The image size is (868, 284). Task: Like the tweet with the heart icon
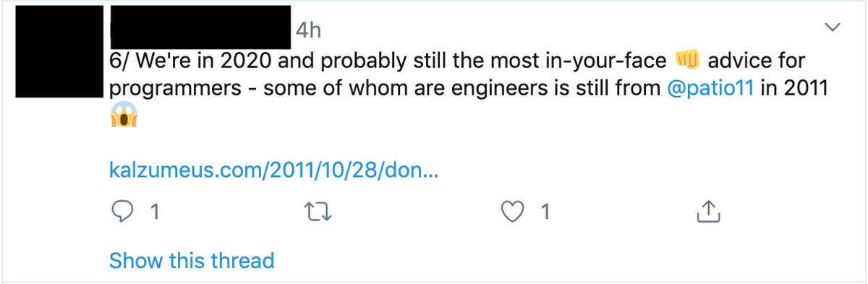(x=513, y=212)
